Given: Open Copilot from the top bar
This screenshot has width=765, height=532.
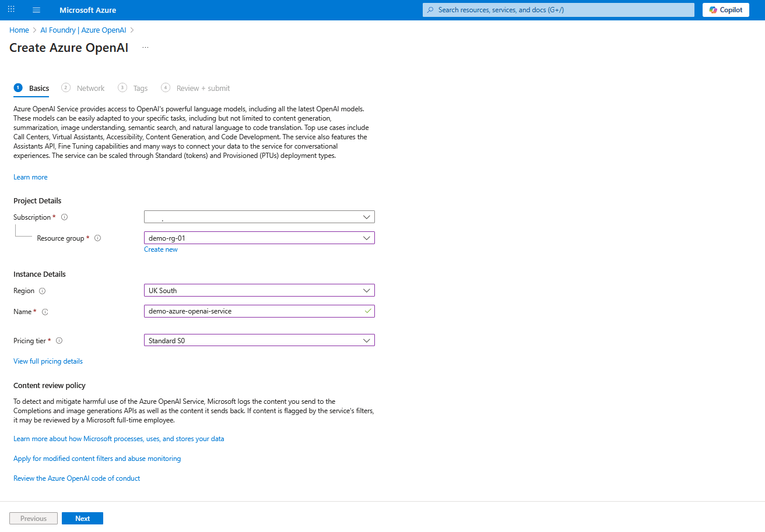Looking at the screenshot, I should click(x=725, y=9).
